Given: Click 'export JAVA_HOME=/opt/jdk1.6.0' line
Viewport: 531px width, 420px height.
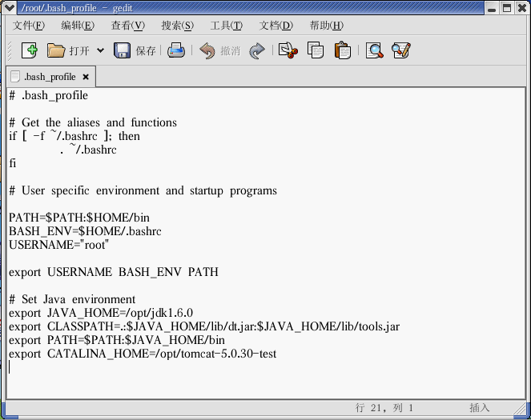Looking at the screenshot, I should click(x=101, y=313).
